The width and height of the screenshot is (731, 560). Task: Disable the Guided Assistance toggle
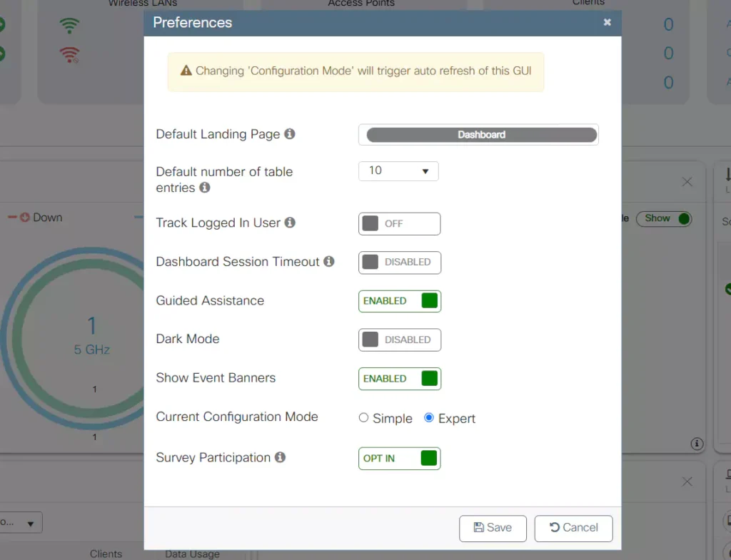tap(399, 301)
